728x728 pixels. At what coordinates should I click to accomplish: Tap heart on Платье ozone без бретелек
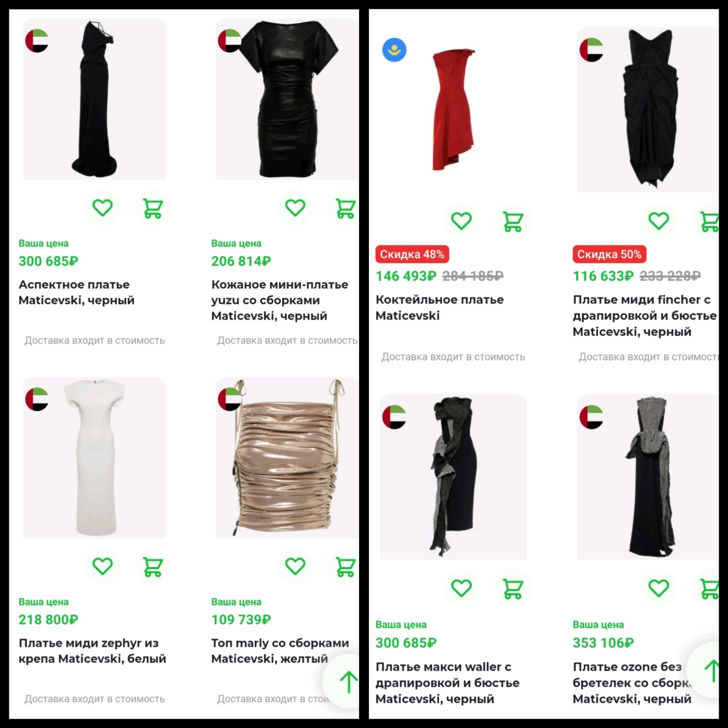659,589
